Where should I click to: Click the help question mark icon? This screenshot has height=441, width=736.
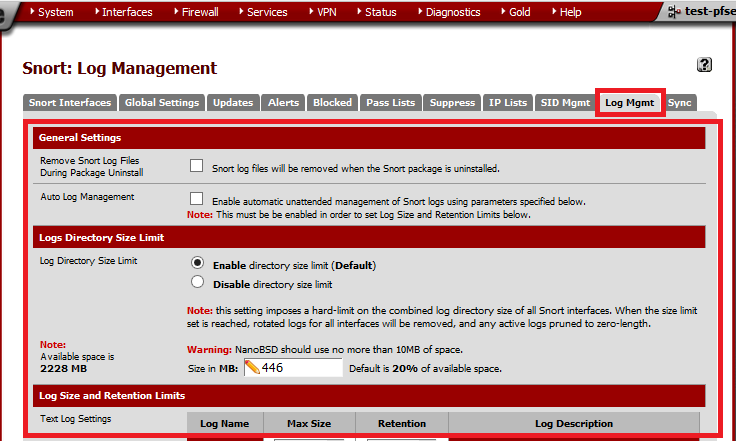click(704, 65)
